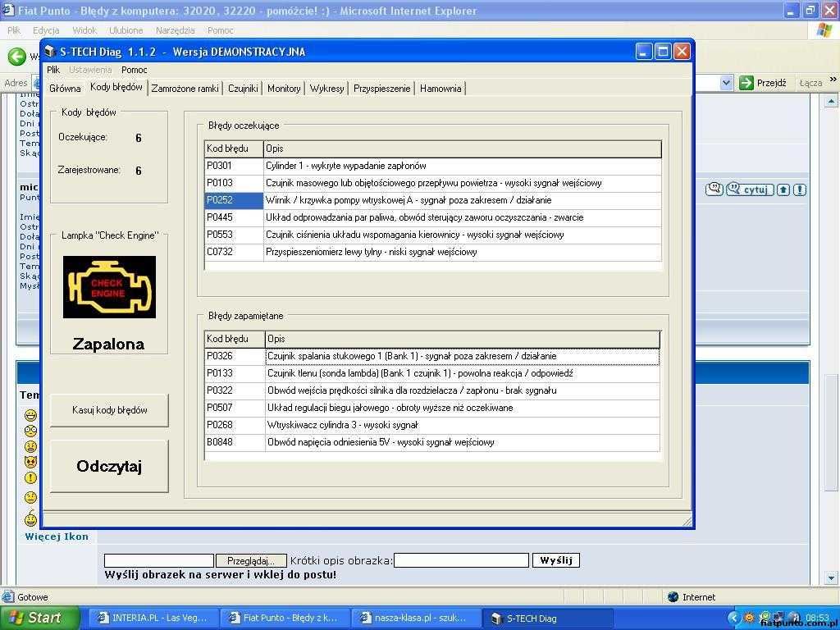Select highlighted code P0252
Screen dimensions: 840x630
(x=234, y=200)
